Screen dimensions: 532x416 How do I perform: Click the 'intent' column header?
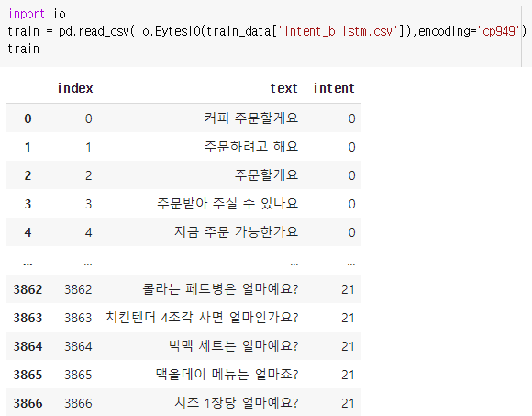(x=334, y=88)
